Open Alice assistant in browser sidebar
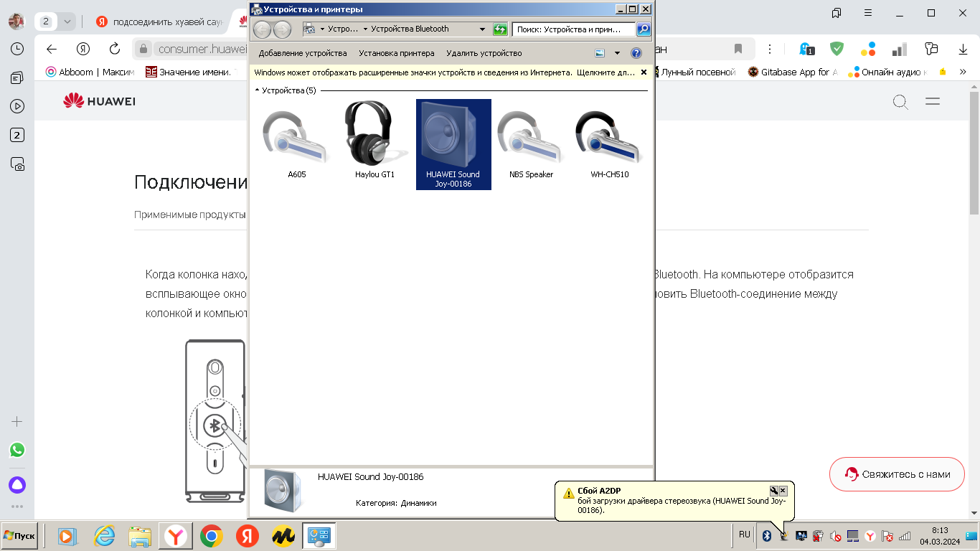 pos(17,485)
